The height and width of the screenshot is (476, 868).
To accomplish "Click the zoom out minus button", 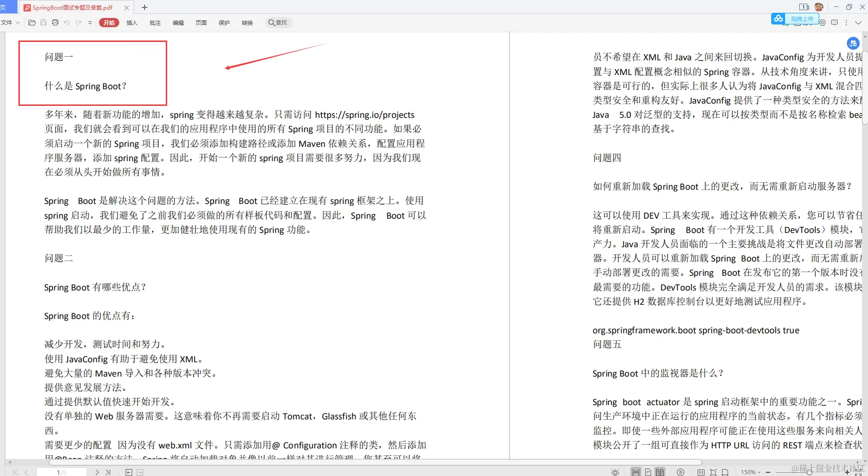I will tap(768, 472).
